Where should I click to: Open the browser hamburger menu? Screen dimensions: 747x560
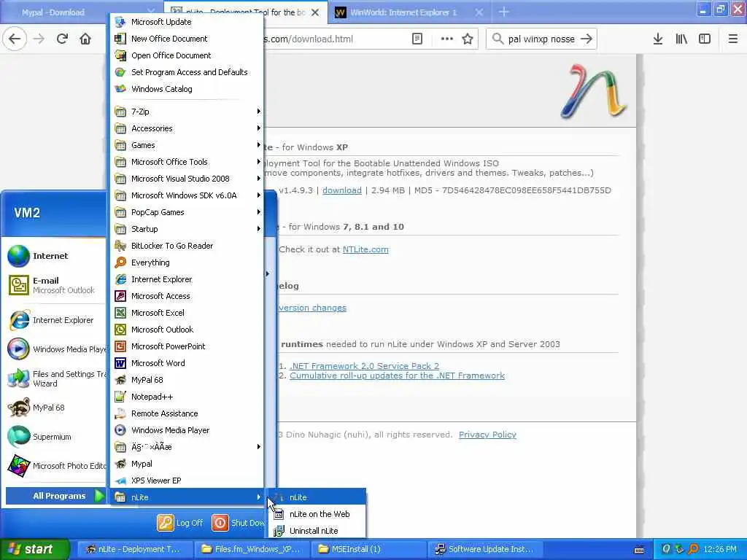point(732,39)
